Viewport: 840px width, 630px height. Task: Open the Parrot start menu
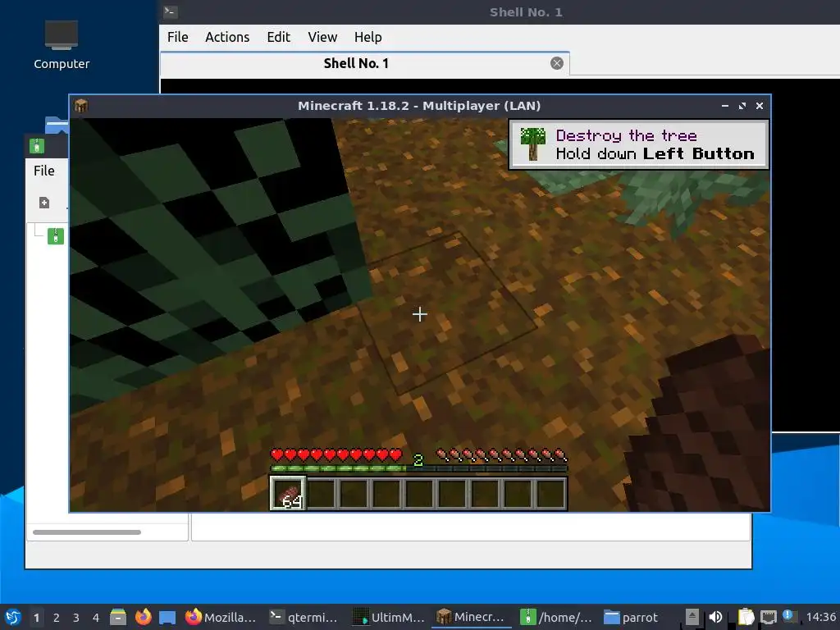13,617
